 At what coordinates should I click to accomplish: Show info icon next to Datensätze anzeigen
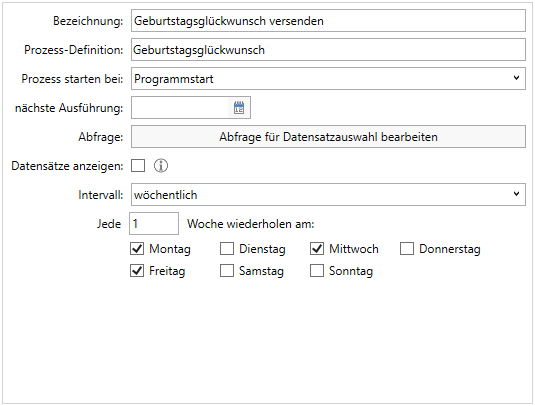click(161, 166)
